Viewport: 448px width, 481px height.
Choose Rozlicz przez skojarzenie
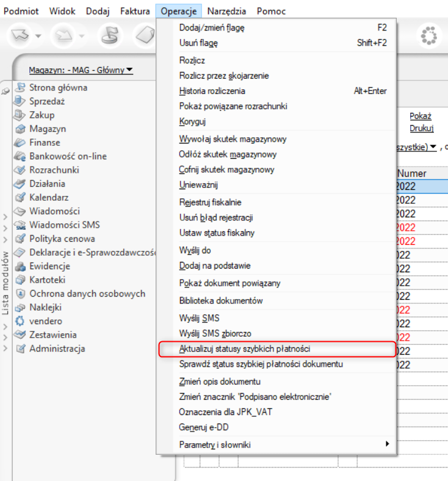point(277,76)
